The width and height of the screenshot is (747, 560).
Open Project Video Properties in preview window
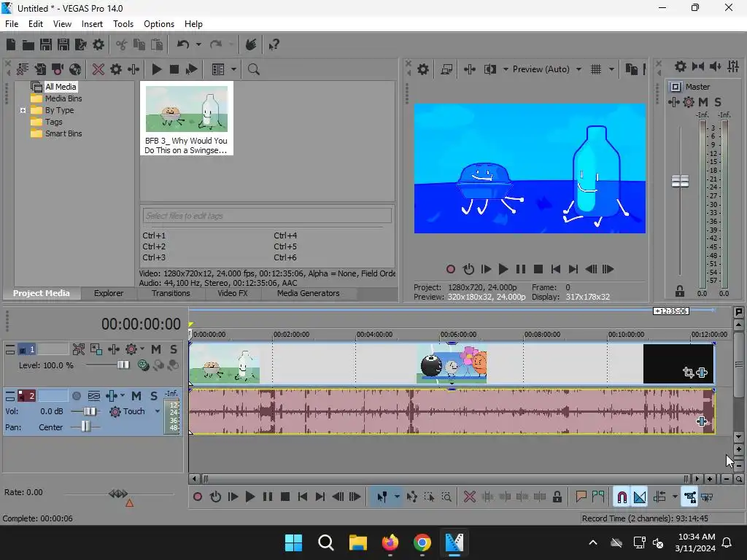coord(423,69)
